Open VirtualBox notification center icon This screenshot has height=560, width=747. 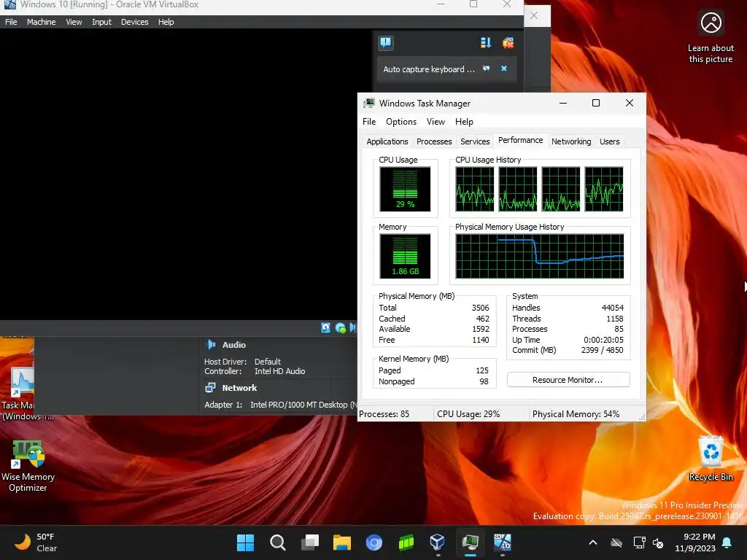pyautogui.click(x=385, y=43)
